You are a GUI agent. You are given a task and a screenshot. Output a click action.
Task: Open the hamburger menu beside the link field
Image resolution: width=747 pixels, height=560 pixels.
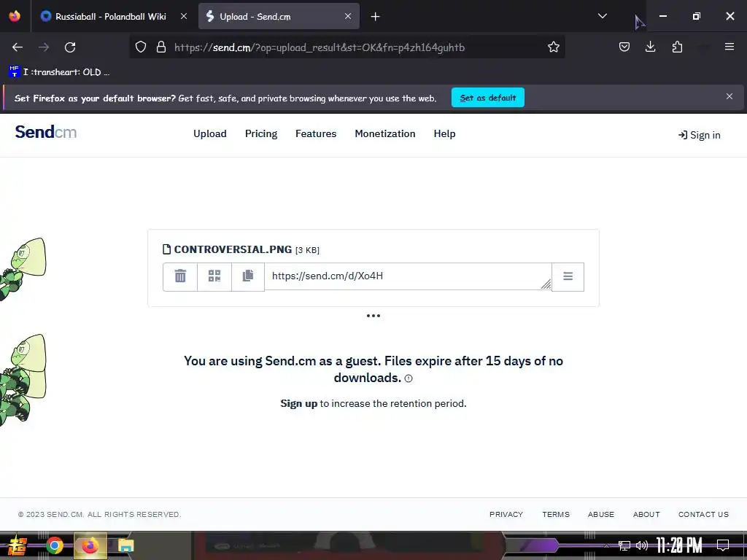568,276
